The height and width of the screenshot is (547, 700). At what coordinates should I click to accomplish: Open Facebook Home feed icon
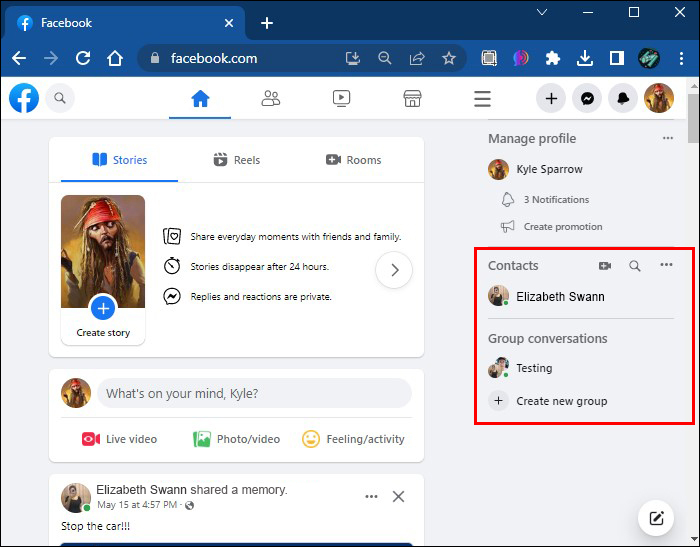200,98
